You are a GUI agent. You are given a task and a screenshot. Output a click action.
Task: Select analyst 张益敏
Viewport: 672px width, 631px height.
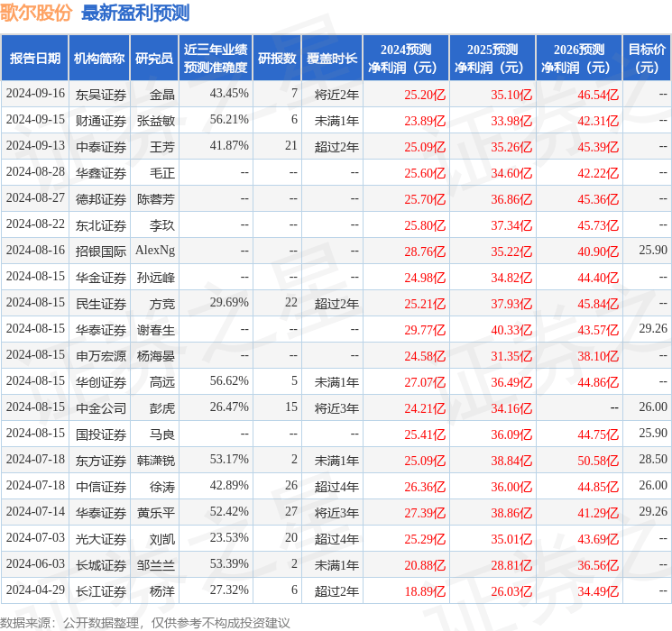pos(155,121)
